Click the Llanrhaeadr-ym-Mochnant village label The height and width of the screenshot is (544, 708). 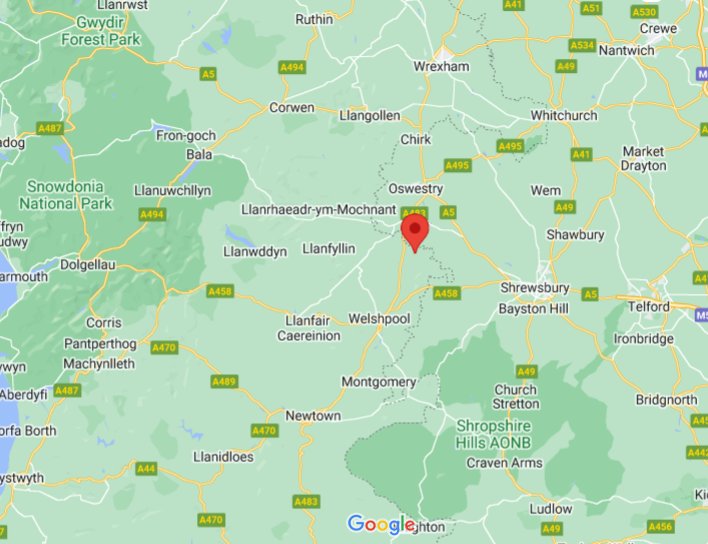pos(318,210)
